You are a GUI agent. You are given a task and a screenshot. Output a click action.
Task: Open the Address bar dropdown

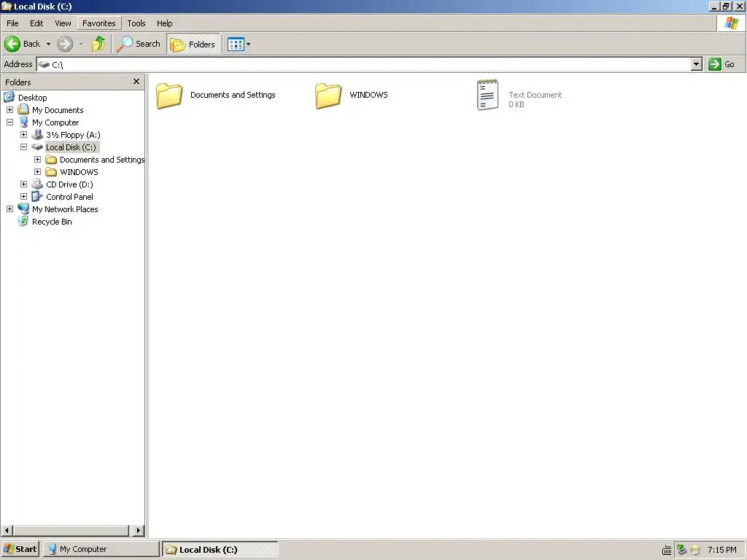point(696,64)
